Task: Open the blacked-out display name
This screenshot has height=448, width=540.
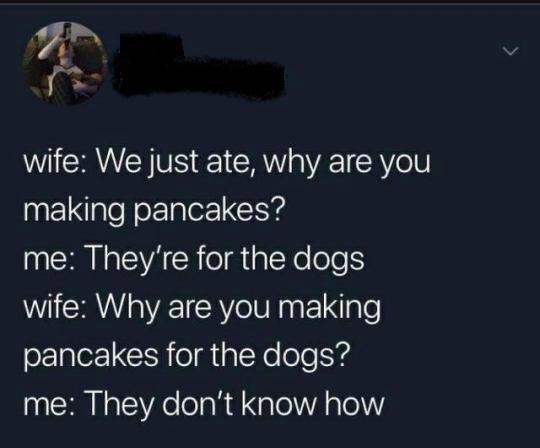Action: click(x=148, y=44)
